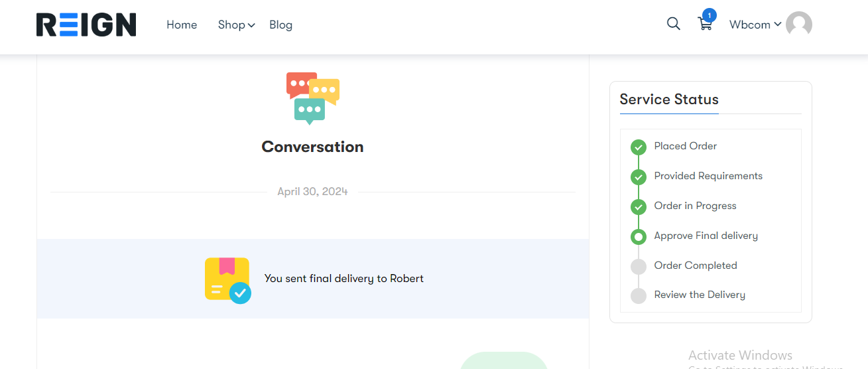Expand the Wbcom account dropdown
This screenshot has width=868, height=369.
click(755, 25)
